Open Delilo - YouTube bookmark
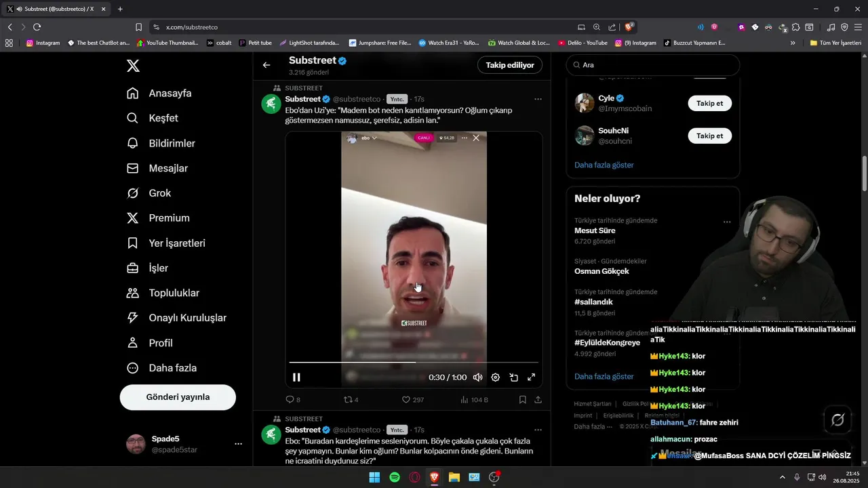868x488 pixels. (583, 43)
